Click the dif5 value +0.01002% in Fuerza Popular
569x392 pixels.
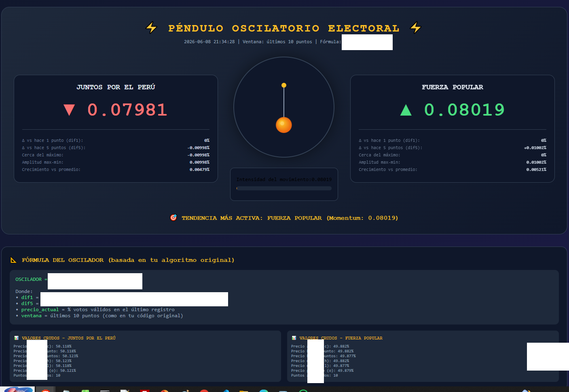(535, 148)
